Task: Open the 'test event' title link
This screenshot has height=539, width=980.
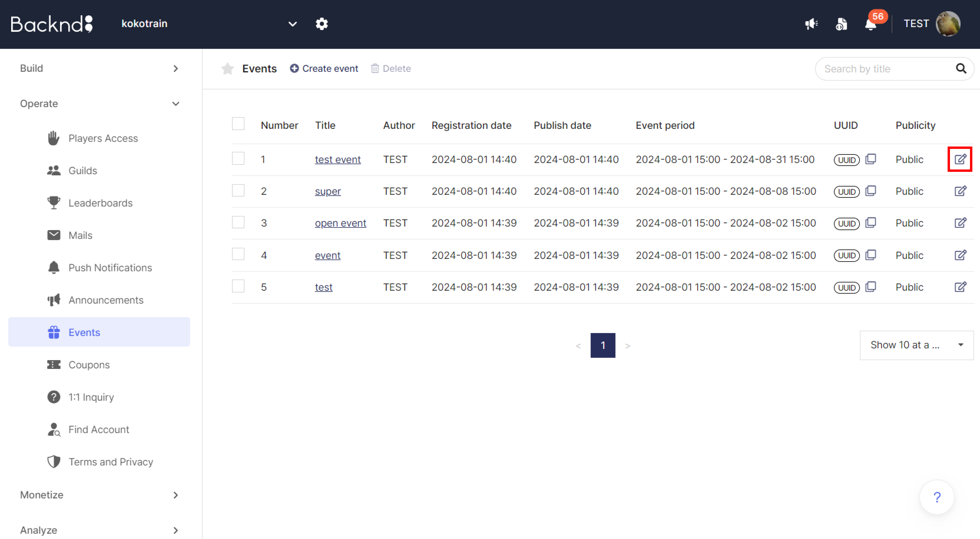Action: point(337,160)
